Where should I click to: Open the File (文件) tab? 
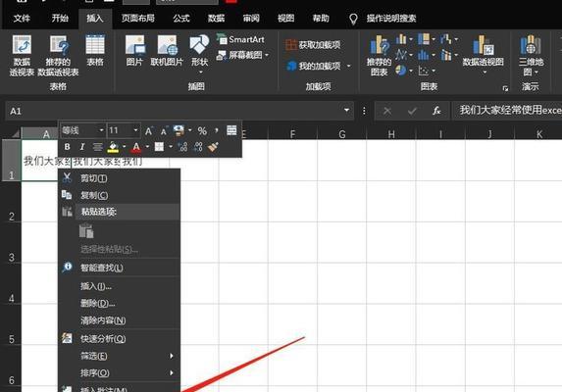click(x=22, y=18)
